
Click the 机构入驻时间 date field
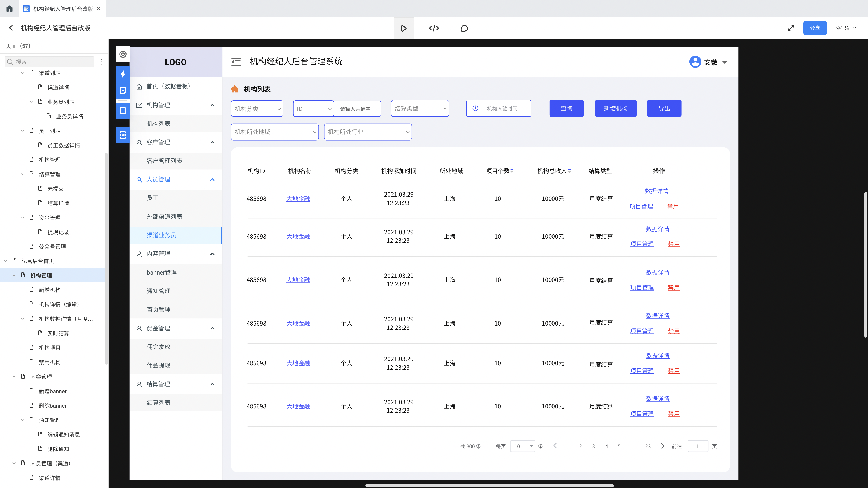click(498, 108)
